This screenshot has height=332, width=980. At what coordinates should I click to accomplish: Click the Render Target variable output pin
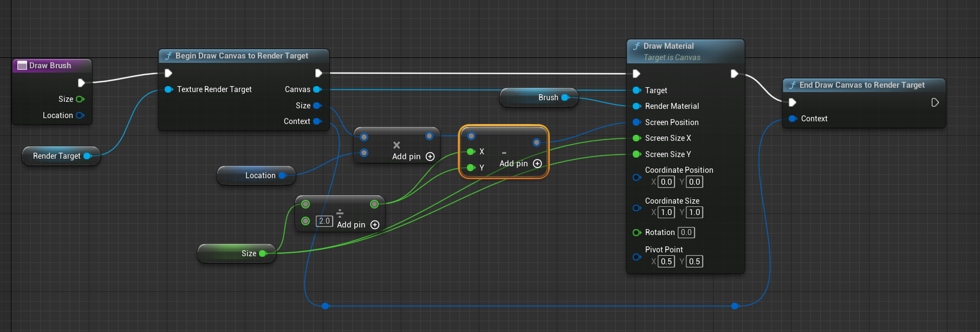(87, 156)
